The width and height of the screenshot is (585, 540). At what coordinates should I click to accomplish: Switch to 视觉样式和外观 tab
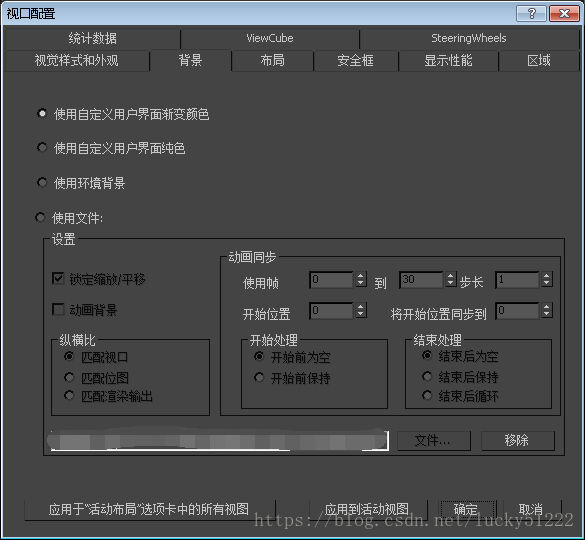point(76,60)
